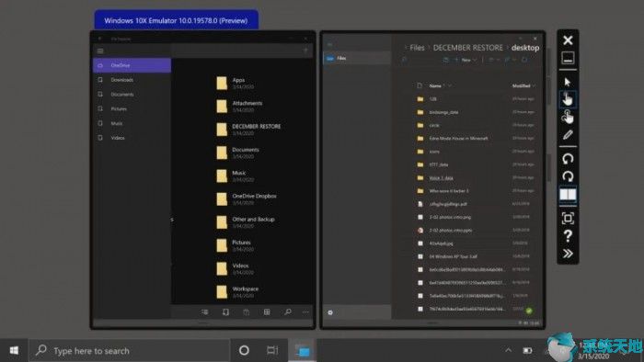Image resolution: width=644 pixels, height=362 pixels.
Task: Open Task View on taskbar
Action: click(x=272, y=351)
